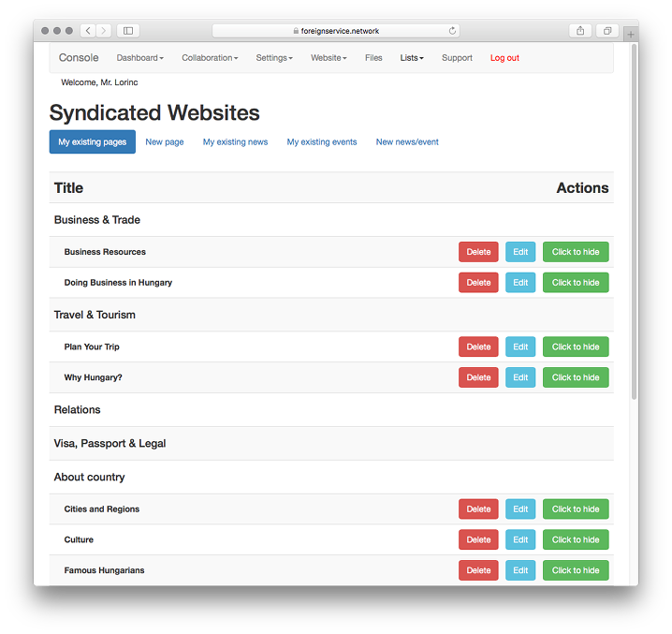
Task: Click the About country section title
Action: point(89,477)
